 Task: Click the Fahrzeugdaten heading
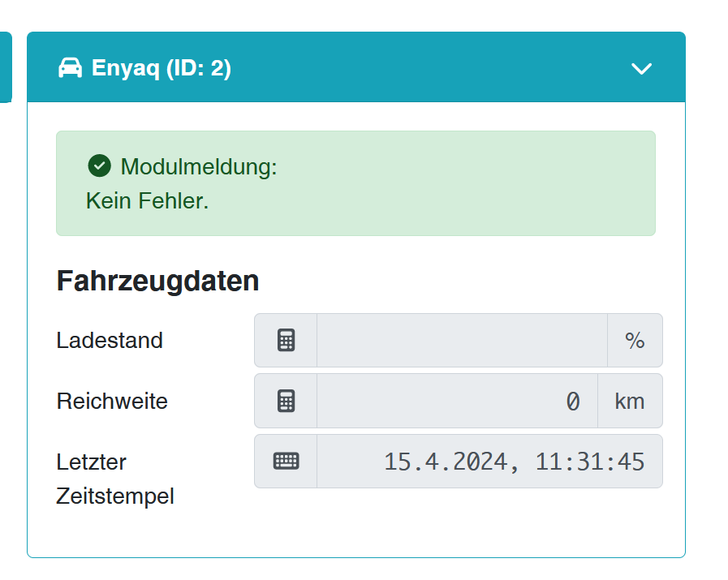pyautogui.click(x=157, y=281)
